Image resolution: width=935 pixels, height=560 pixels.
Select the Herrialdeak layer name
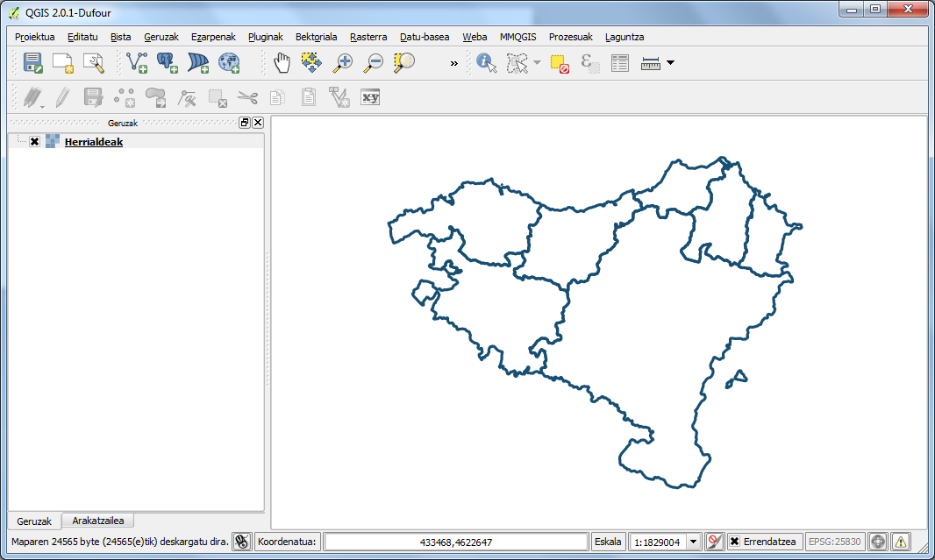coord(94,142)
